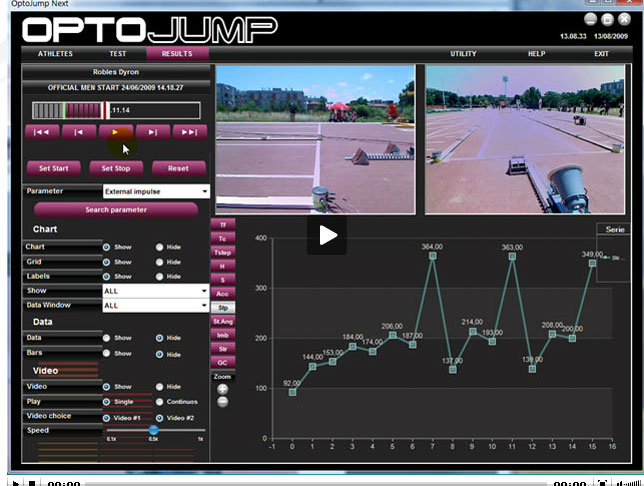Select Video #1 in Video choice
Viewport: 644px width, 486px height.
click(x=106, y=418)
